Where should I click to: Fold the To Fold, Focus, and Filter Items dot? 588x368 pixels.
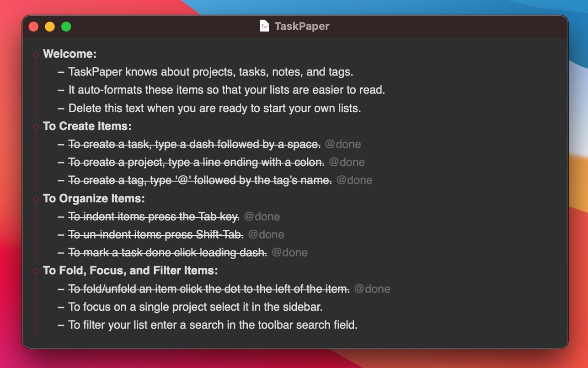pos(36,271)
